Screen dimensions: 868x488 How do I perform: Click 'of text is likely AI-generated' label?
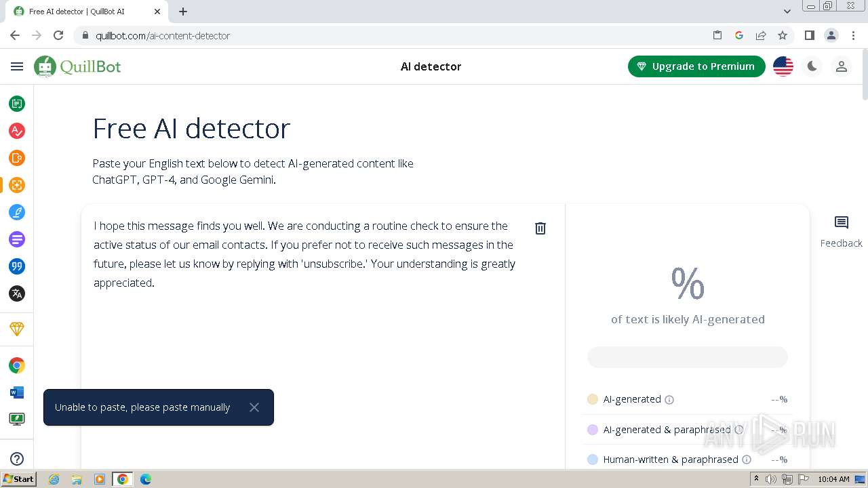tap(688, 319)
